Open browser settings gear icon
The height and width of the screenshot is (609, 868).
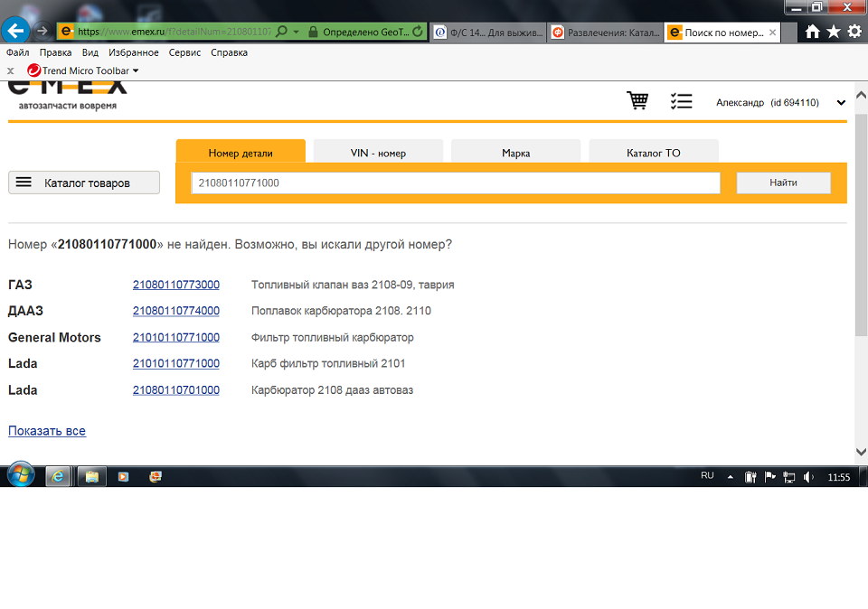point(854,32)
